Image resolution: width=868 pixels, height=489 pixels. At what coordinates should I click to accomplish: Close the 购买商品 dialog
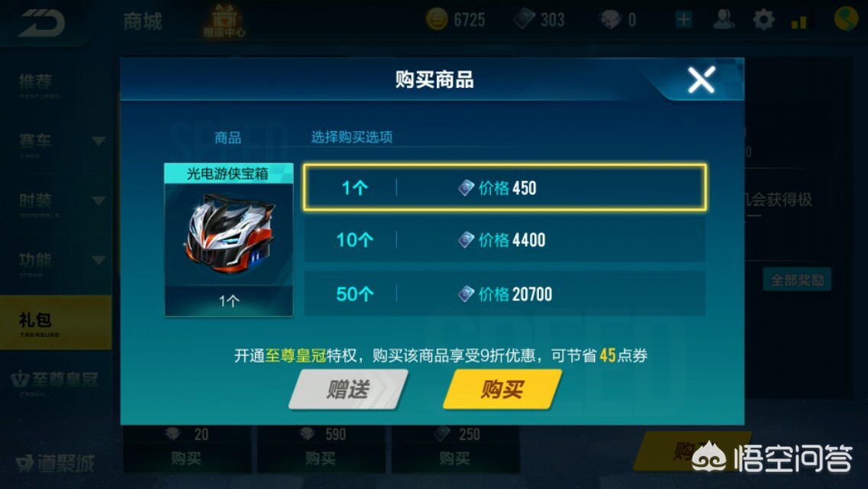(702, 79)
